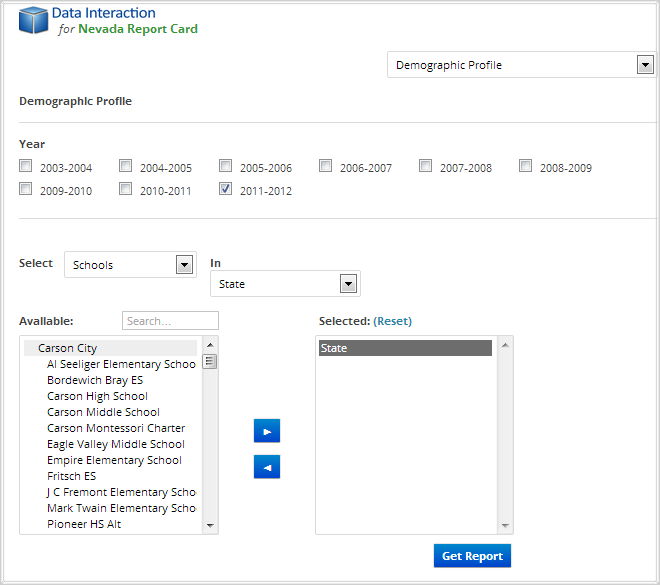
Task: Click the Available list scrollbar thumb
Action: 210,362
